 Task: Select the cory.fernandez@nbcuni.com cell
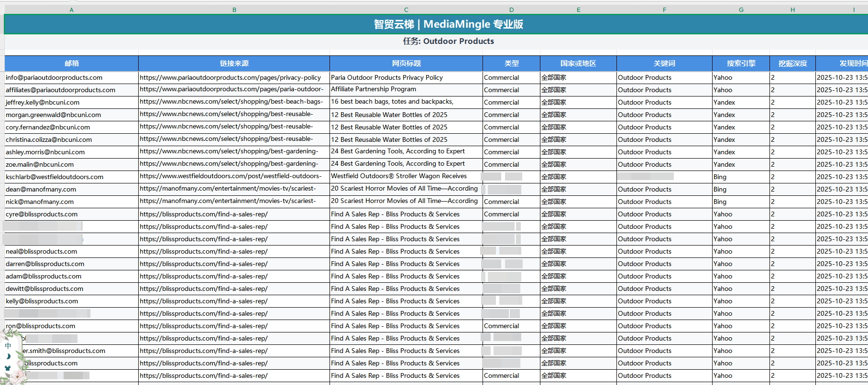tap(72, 127)
